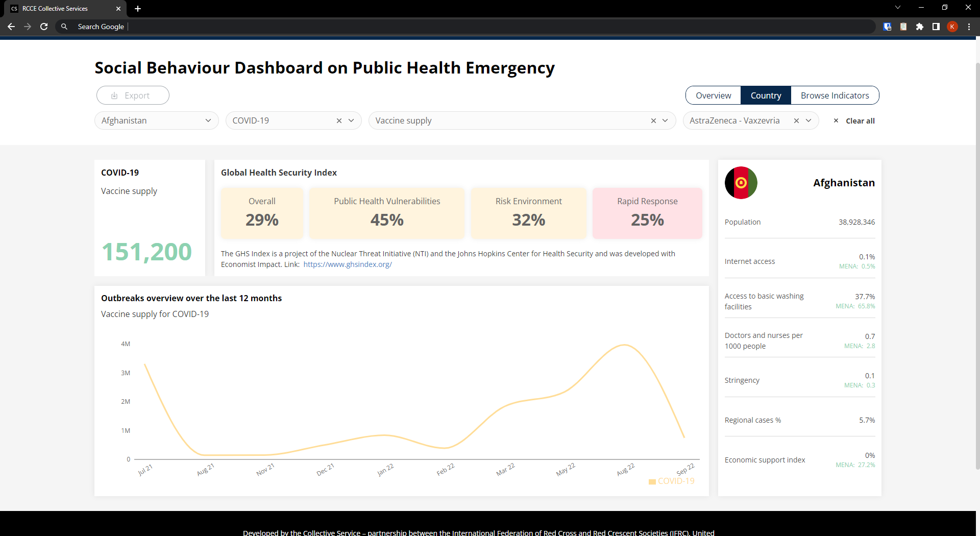Toggle the COVID-19 chart legend swatch
The width and height of the screenshot is (980, 536).
652,481
